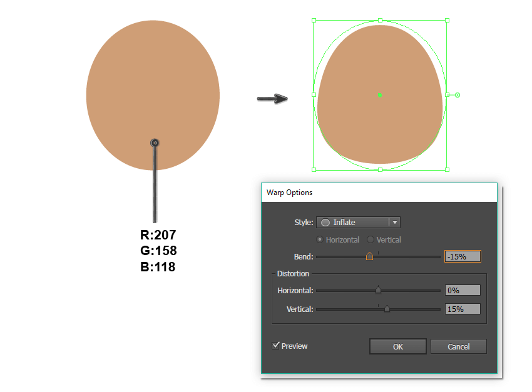Click the Bend percentage input field
Viewport: 532px width, 392px height.
463,256
